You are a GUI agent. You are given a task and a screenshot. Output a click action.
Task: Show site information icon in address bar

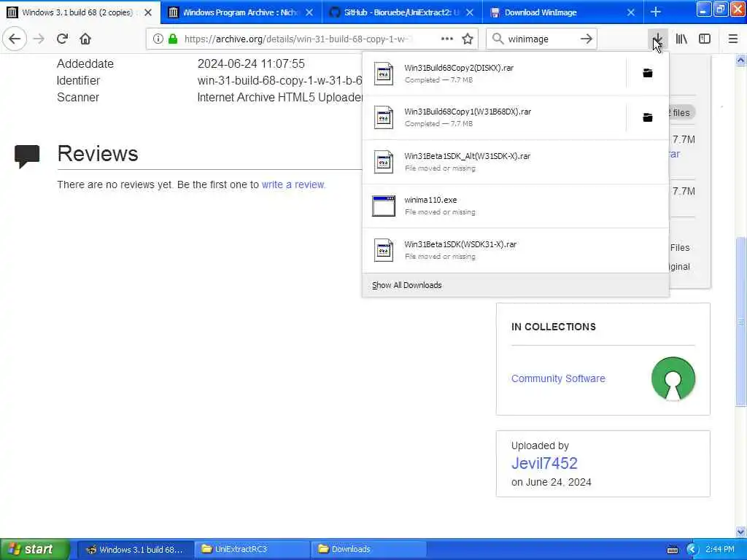(158, 39)
